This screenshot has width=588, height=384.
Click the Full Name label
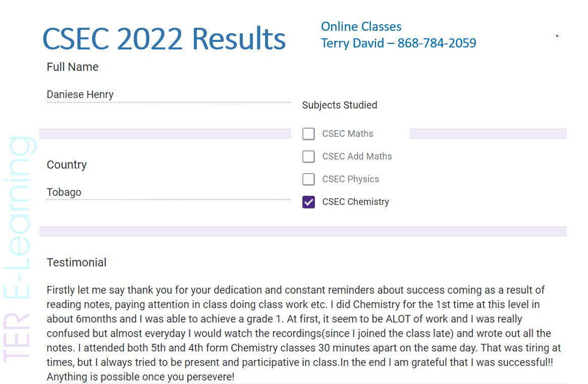coord(73,67)
